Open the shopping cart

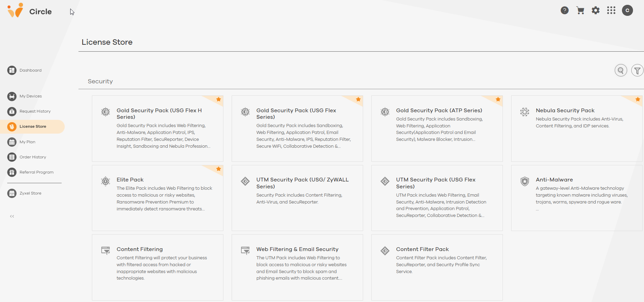click(x=580, y=10)
